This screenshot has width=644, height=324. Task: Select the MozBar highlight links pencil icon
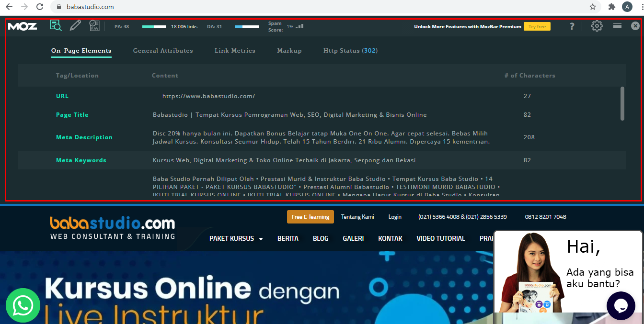75,26
